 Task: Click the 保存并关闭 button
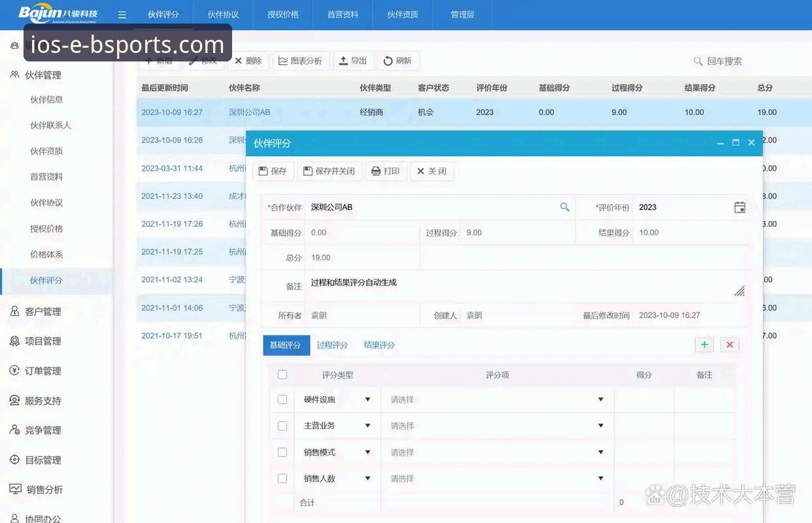pyautogui.click(x=330, y=171)
